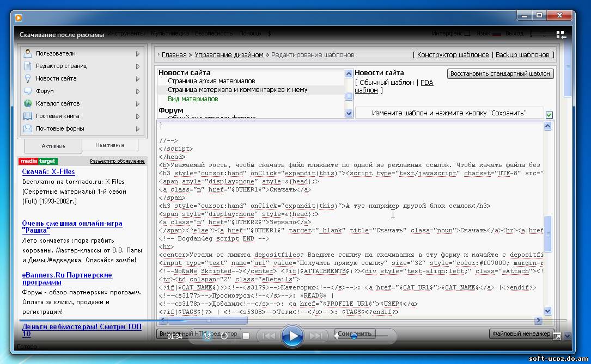This screenshot has width=591, height=364.
Task: Click the Почтовые формы envelope icon
Action: (28, 128)
